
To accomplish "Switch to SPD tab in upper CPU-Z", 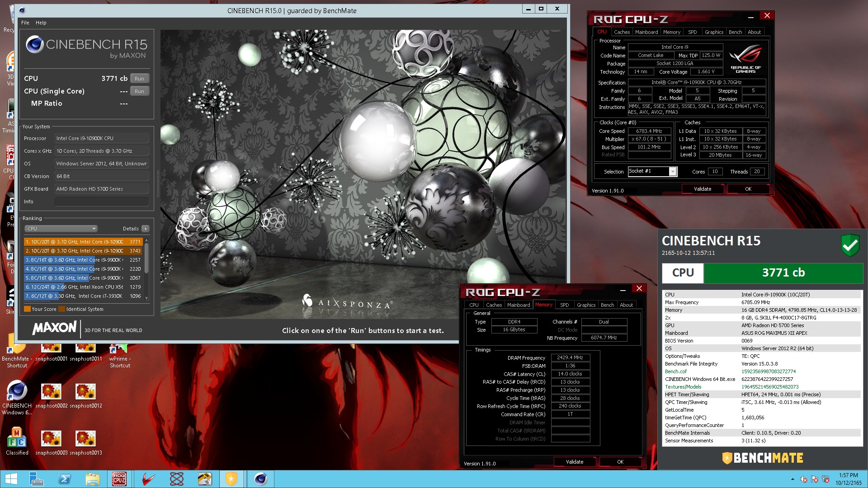I will pos(692,32).
